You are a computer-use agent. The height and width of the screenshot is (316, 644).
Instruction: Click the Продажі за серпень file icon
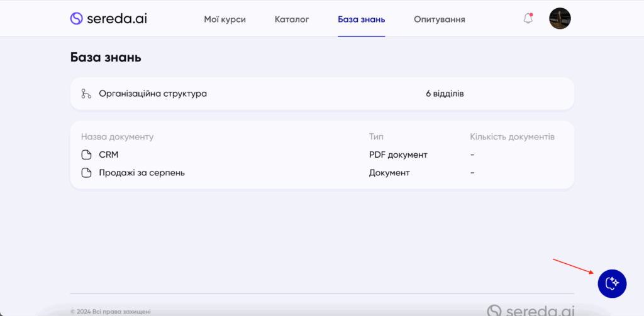[87, 173]
